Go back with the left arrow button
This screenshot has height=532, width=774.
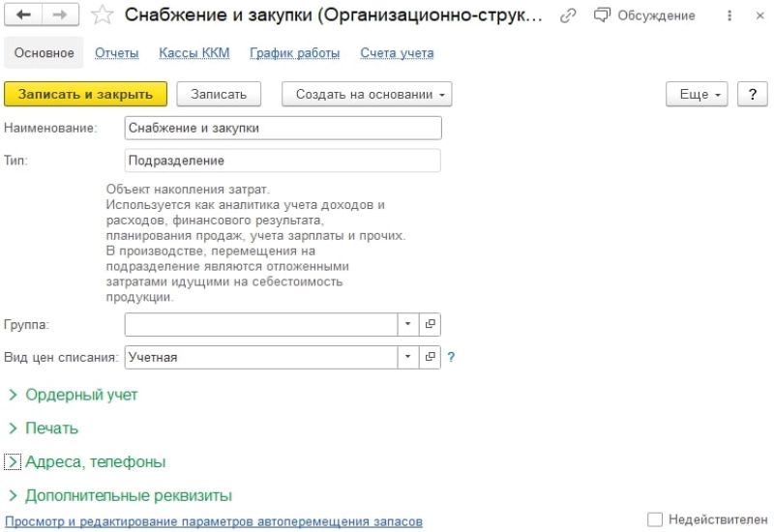23,15
